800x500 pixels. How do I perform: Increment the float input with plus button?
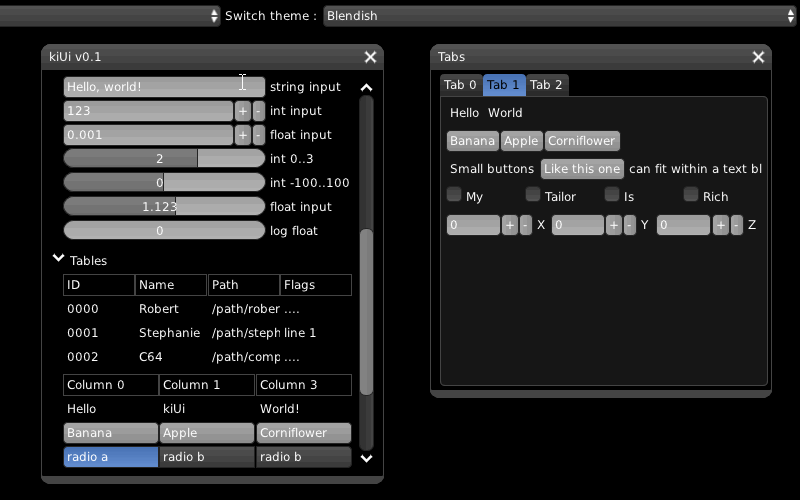click(x=242, y=135)
